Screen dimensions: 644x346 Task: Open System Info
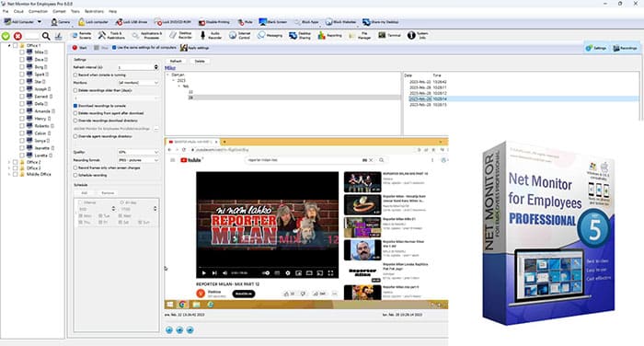point(418,35)
